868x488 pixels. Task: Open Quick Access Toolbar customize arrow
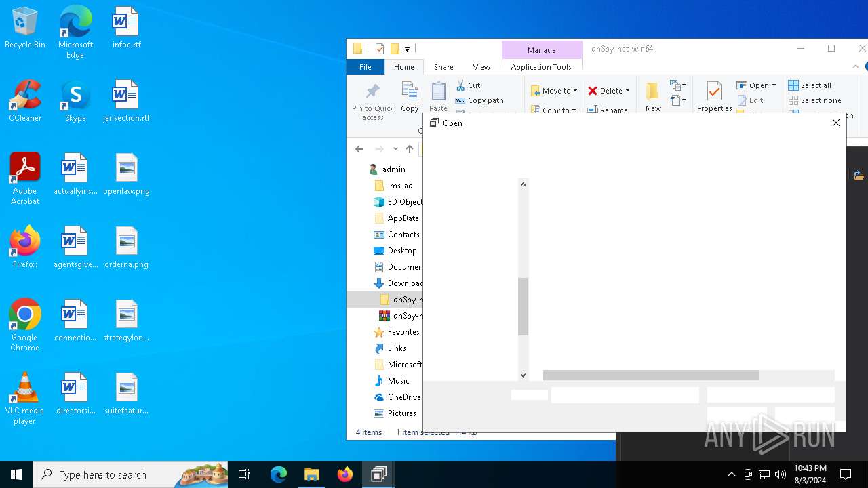(407, 49)
